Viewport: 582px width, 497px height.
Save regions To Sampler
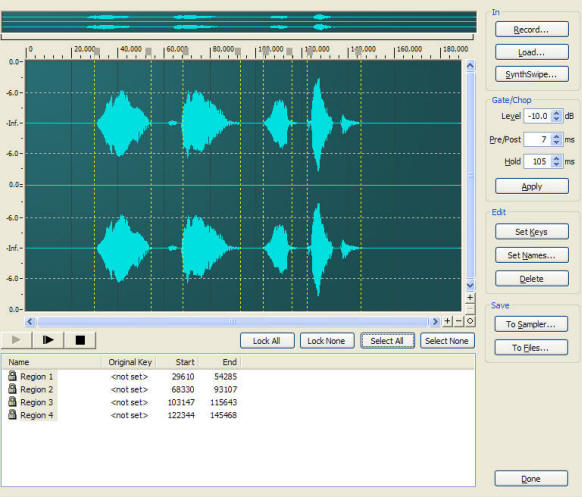tap(531, 324)
